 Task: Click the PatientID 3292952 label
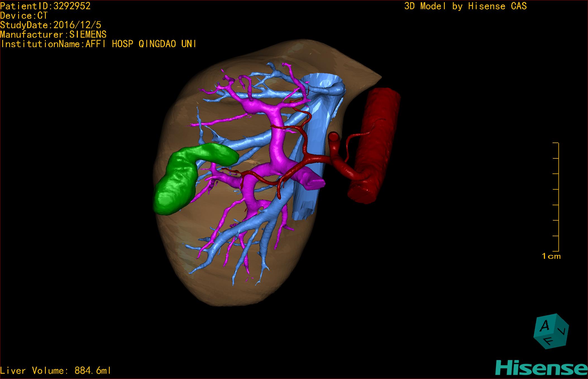pyautogui.click(x=45, y=6)
